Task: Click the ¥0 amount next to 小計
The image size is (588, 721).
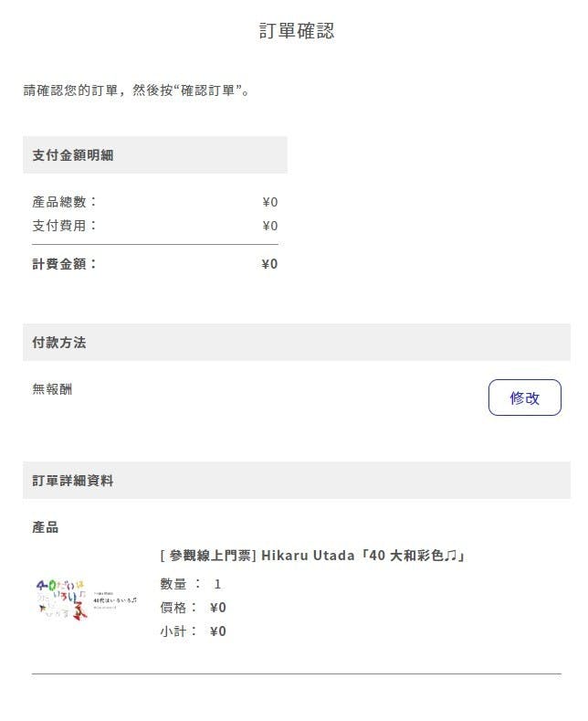Action: click(217, 631)
